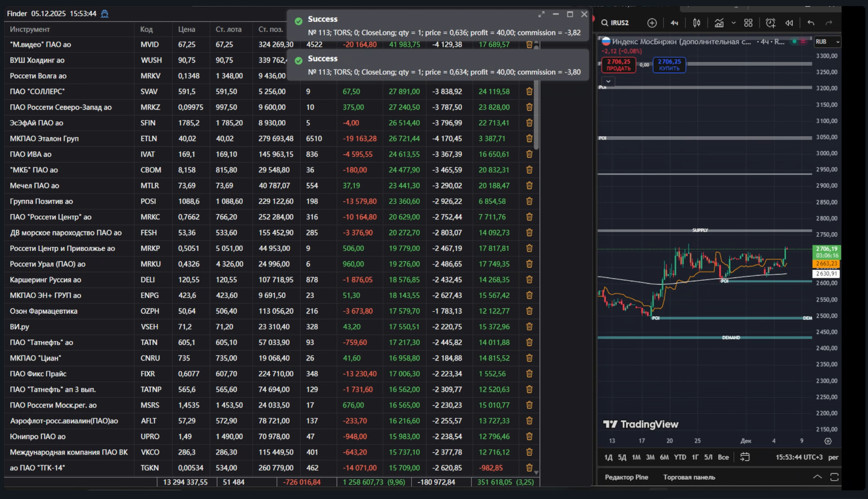Sort by the Код column header
868x499 pixels.
(146, 29)
